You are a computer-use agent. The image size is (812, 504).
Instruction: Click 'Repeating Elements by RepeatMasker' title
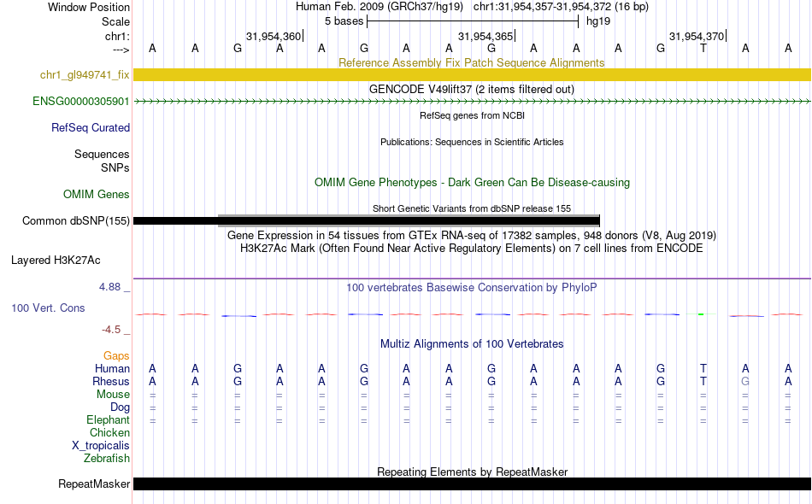click(473, 472)
